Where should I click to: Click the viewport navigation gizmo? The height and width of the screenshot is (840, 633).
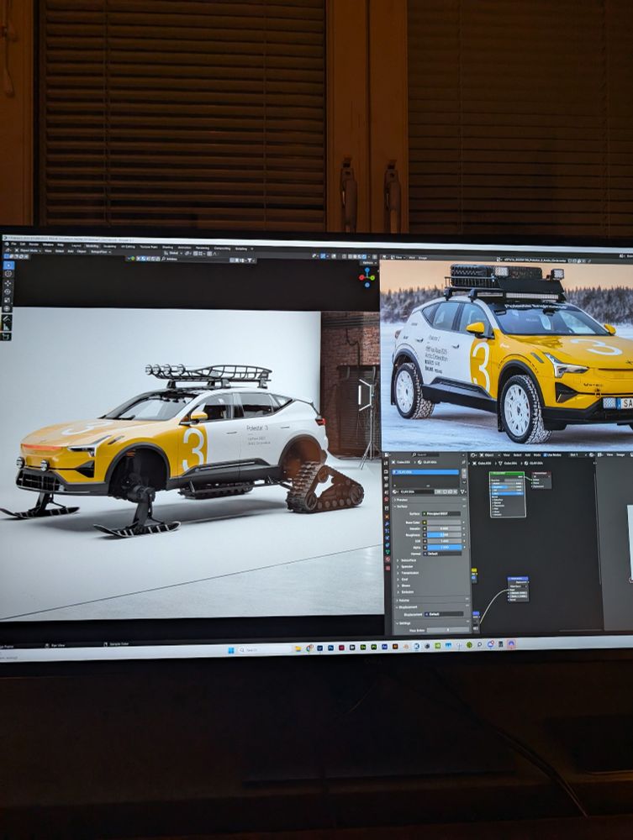click(x=367, y=277)
